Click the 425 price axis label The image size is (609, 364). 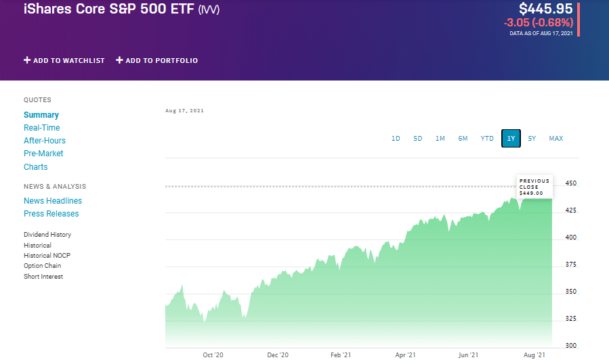[570, 210]
